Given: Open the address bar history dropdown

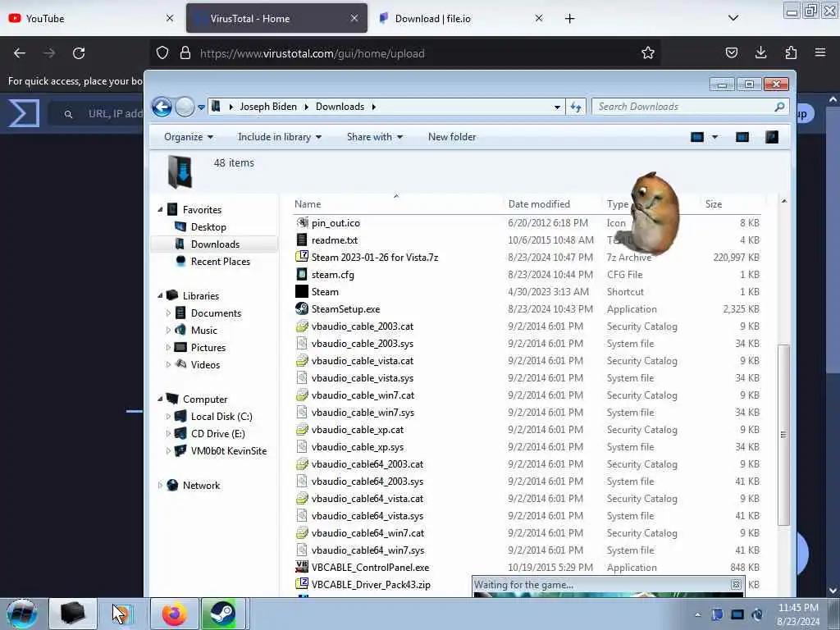Looking at the screenshot, I should [x=557, y=107].
